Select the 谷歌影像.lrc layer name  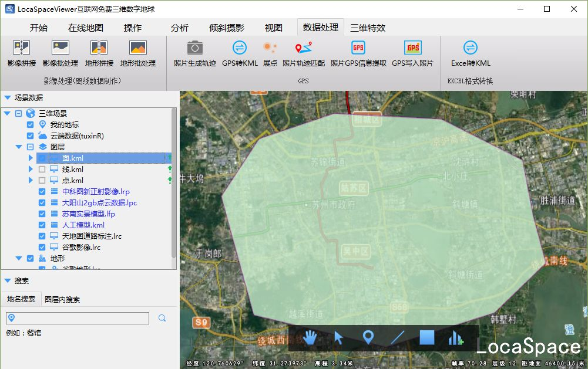coord(82,247)
